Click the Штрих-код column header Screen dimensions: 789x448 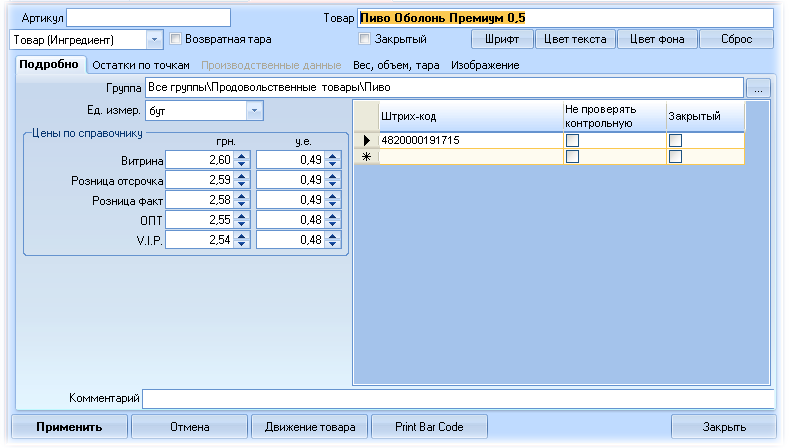pos(471,116)
